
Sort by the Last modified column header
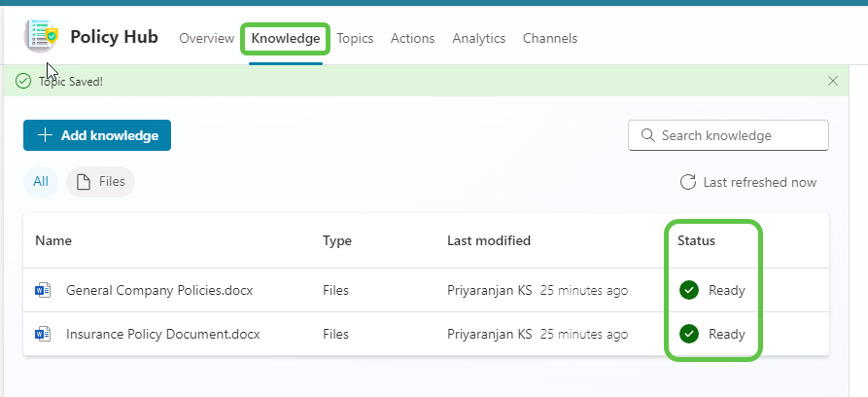[488, 240]
